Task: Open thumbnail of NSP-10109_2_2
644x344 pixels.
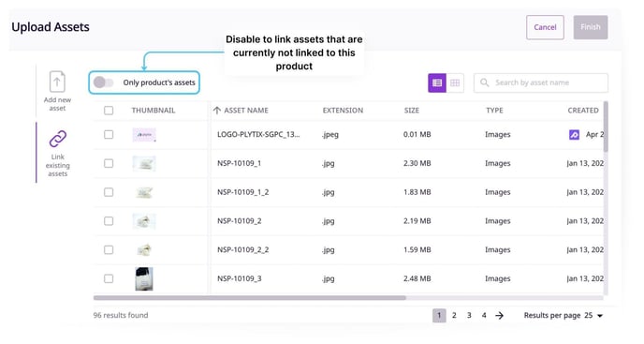Action: (x=144, y=249)
